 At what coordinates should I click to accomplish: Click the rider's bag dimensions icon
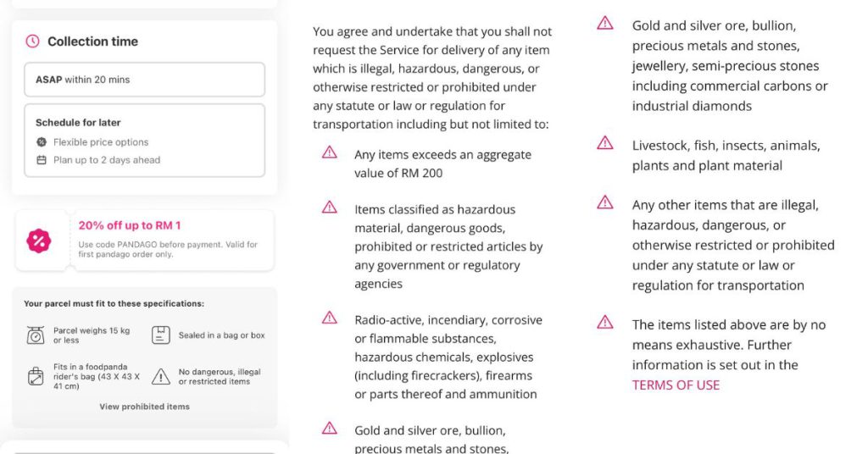(36, 376)
